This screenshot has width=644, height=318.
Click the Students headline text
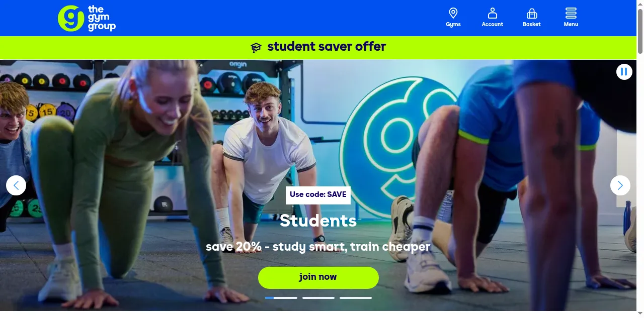point(318,221)
